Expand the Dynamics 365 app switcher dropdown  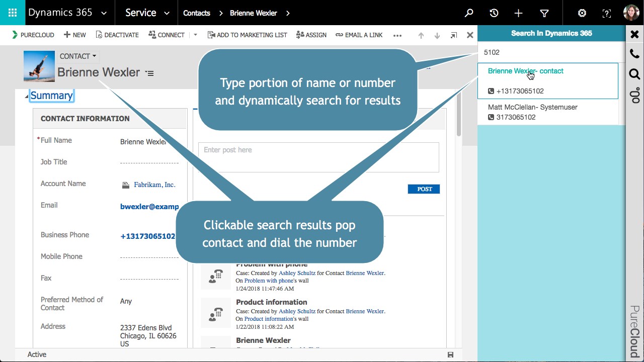[104, 14]
